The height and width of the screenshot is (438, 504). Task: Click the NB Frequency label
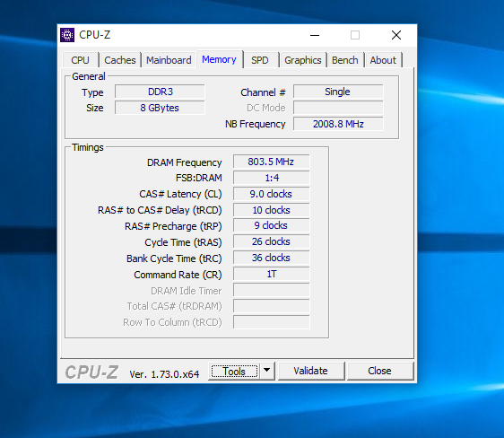pyautogui.click(x=256, y=124)
